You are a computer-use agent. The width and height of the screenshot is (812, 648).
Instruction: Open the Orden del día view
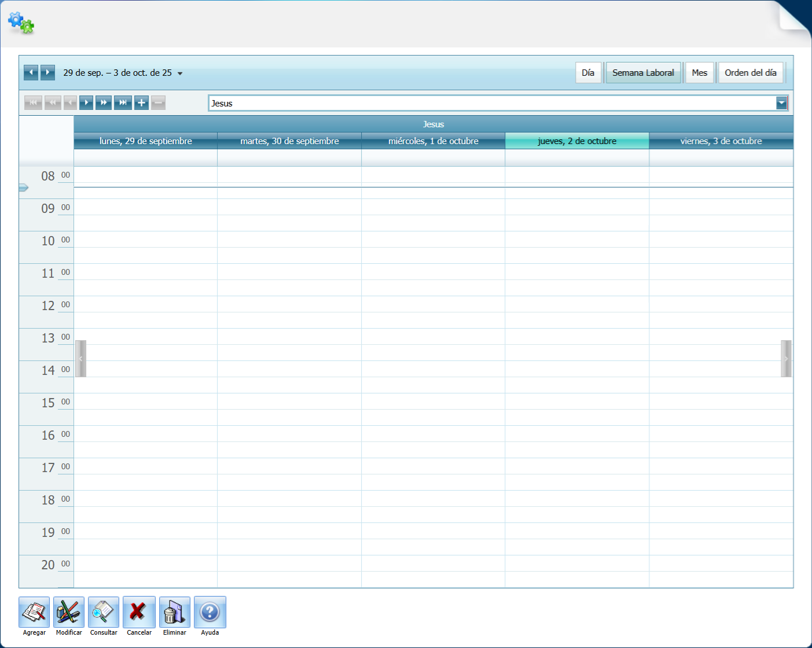pos(750,72)
